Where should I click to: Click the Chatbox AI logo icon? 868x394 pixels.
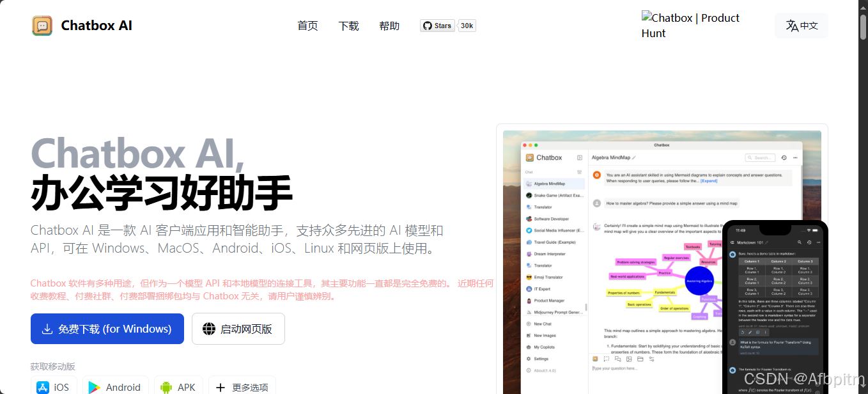(41, 25)
